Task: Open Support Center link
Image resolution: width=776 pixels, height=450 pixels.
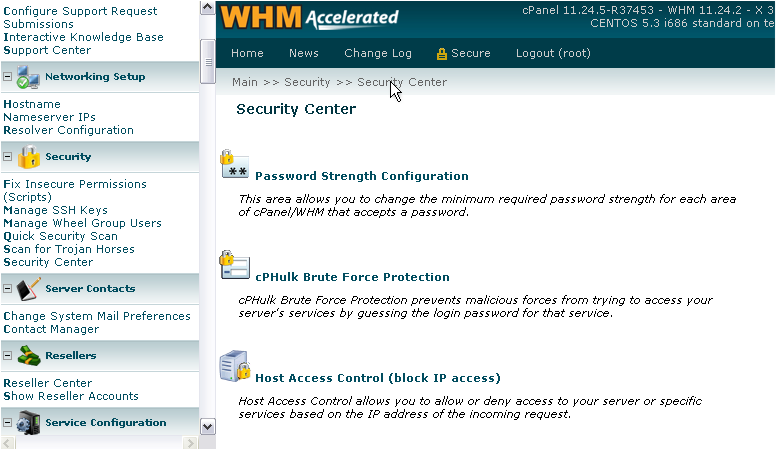Action: pyautogui.click(x=47, y=50)
